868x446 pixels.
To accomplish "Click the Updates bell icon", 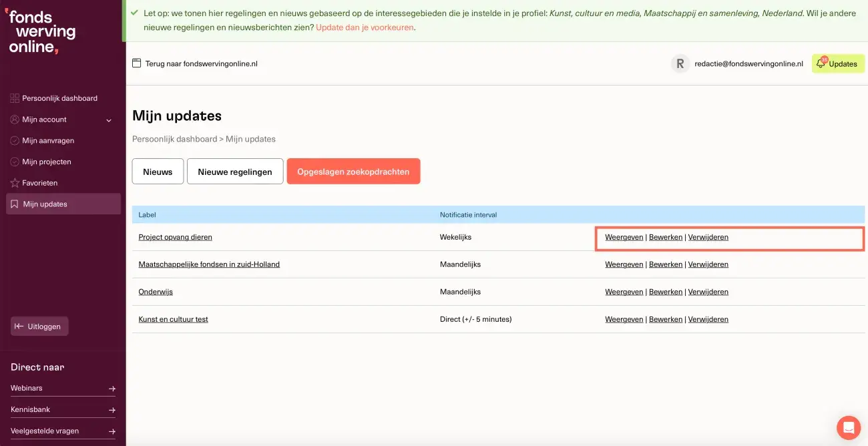I will (821, 63).
